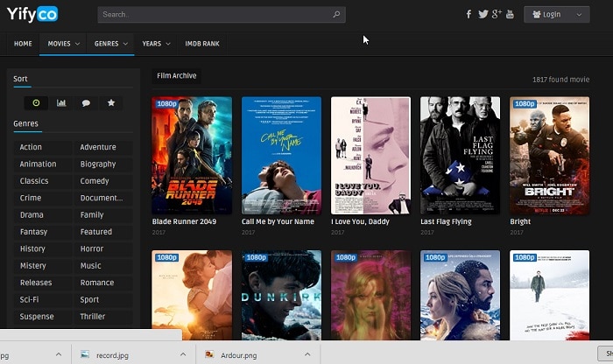Filter by Thriller genre
This screenshot has width=613, height=364.
(x=103, y=317)
